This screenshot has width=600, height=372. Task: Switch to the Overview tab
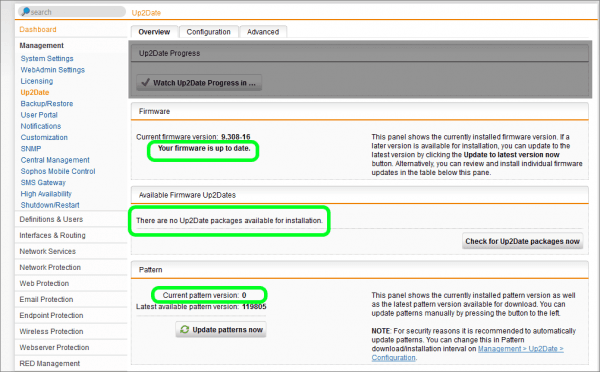(x=154, y=32)
